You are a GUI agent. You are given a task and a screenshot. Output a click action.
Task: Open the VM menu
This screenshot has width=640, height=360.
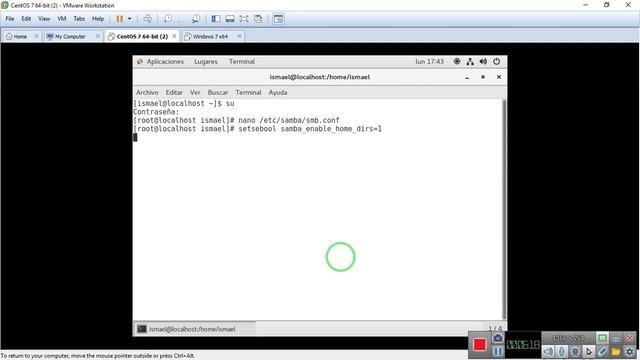point(62,19)
